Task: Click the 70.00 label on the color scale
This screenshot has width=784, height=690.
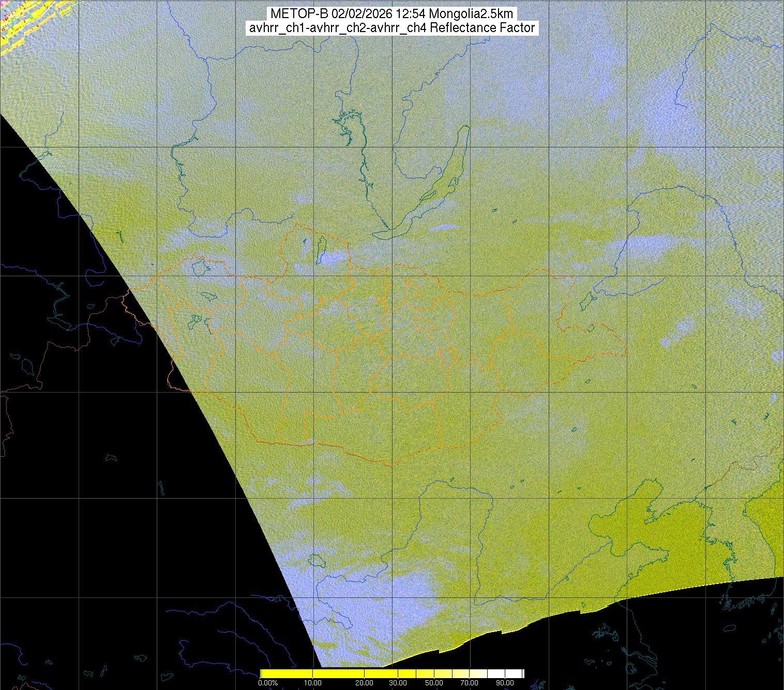Action: click(470, 683)
